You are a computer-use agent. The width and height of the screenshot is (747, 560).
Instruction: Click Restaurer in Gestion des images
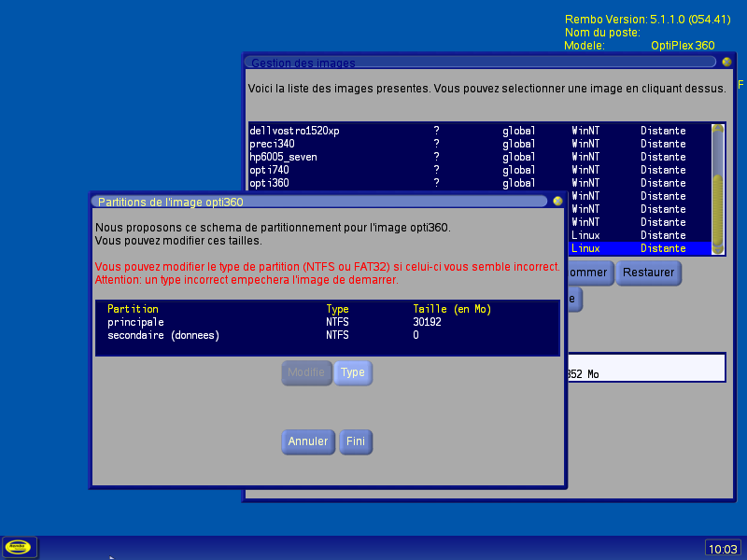point(648,273)
